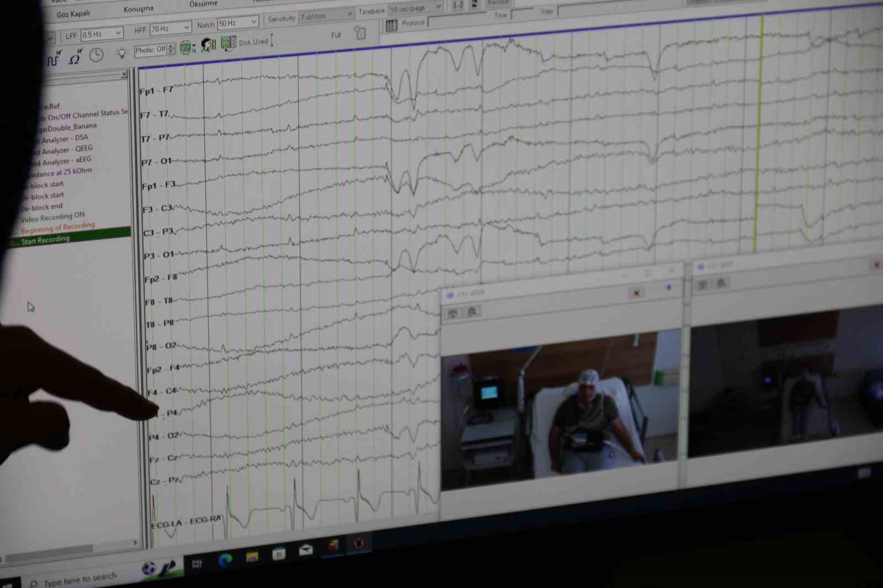Open Microsoft Store from the taskbar
Screen dimensions: 883x588
pyautogui.click(x=279, y=553)
